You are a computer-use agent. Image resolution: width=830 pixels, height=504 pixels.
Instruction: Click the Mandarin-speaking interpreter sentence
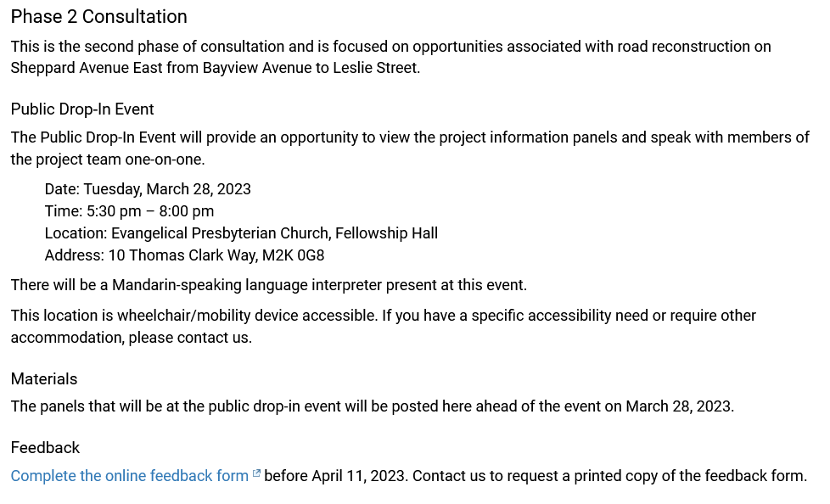tap(269, 285)
